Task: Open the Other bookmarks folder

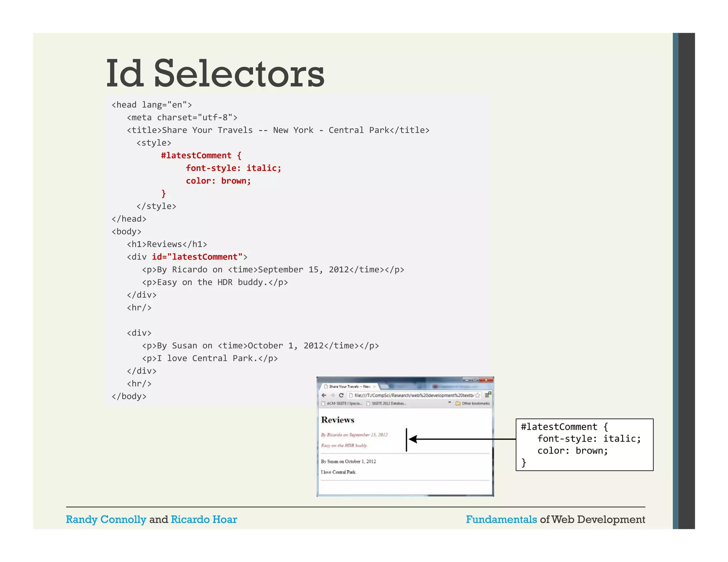Action: click(x=475, y=403)
